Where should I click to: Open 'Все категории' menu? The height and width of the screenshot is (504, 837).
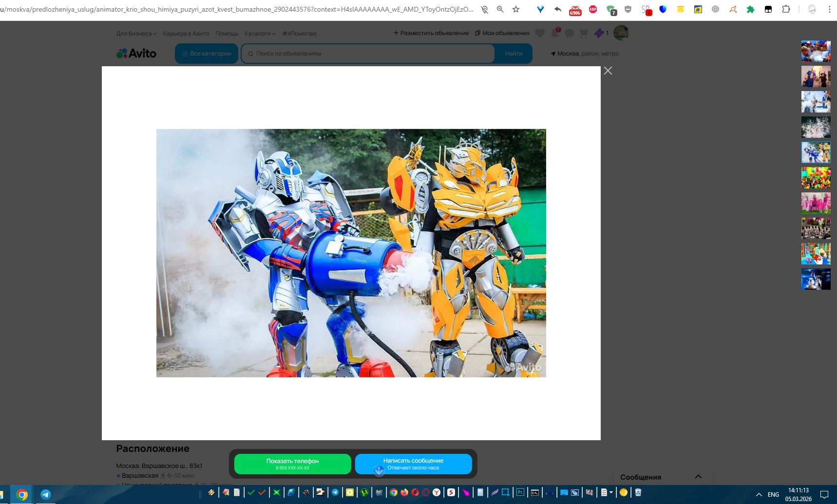pos(207,54)
